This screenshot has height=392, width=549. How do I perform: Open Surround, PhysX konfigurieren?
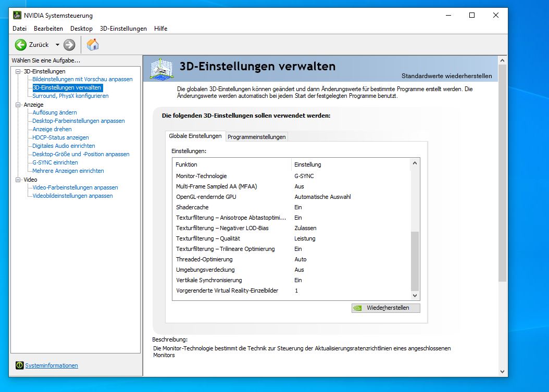70,96
